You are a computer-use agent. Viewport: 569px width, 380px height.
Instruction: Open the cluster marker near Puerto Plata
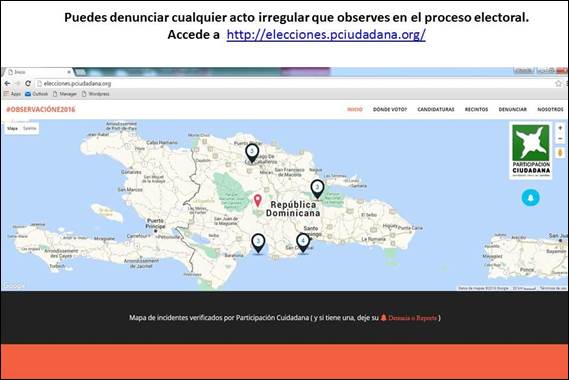tap(252, 153)
